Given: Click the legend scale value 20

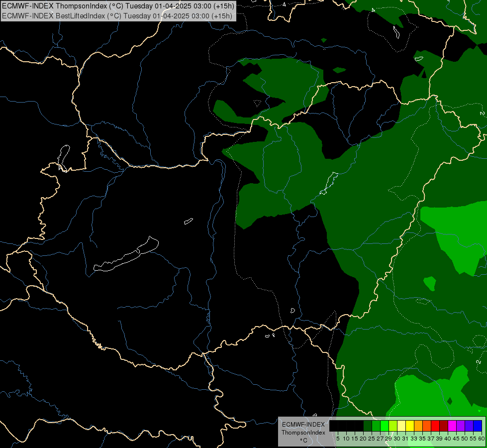Looking at the screenshot, I should 363,439.
